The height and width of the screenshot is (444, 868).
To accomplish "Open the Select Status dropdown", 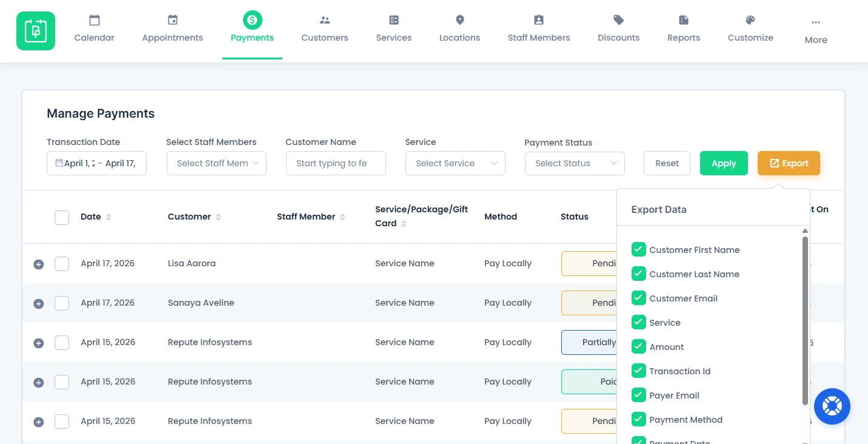I will [x=575, y=163].
